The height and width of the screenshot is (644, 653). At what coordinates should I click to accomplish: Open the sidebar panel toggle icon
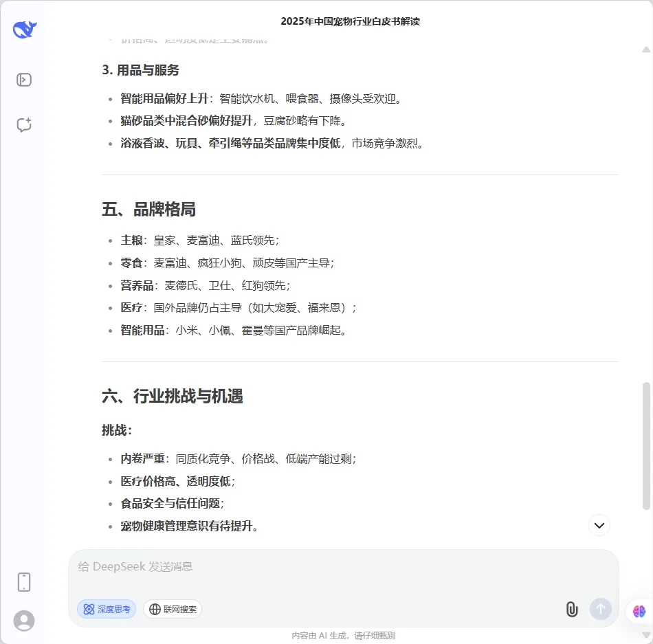pyautogui.click(x=24, y=80)
